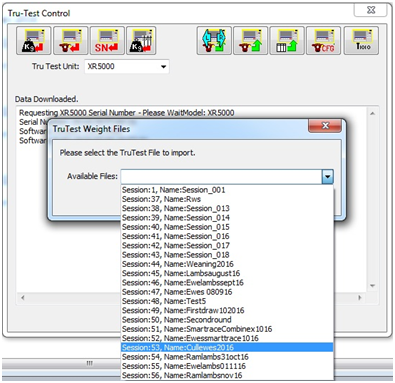Click the Kg with traits download icon
Image resolution: width=395 pixels, height=383 pixels.
tap(141, 41)
